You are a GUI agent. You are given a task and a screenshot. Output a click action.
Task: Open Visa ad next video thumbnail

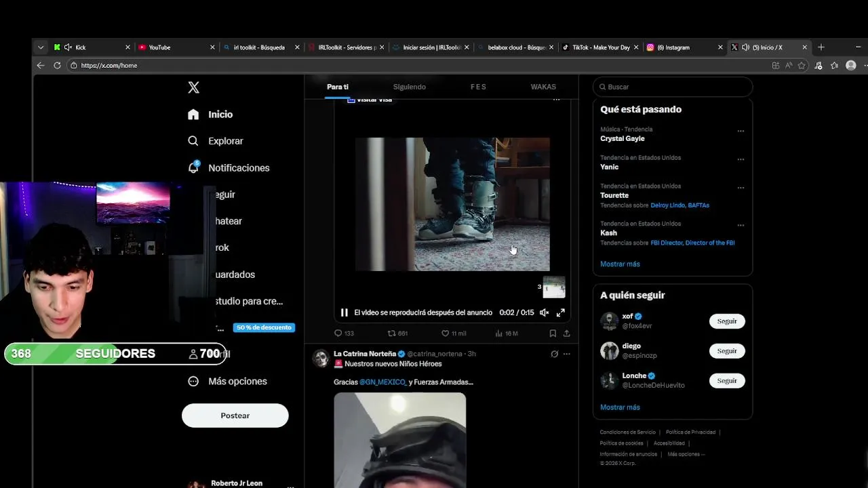click(554, 287)
